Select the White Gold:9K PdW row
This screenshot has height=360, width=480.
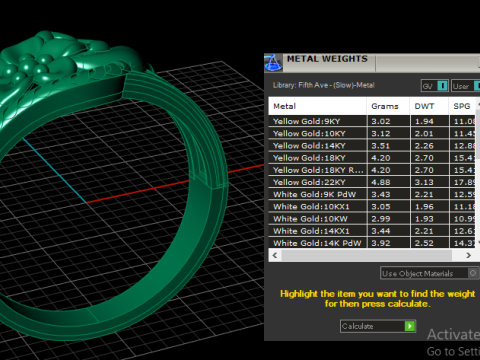coord(372,194)
